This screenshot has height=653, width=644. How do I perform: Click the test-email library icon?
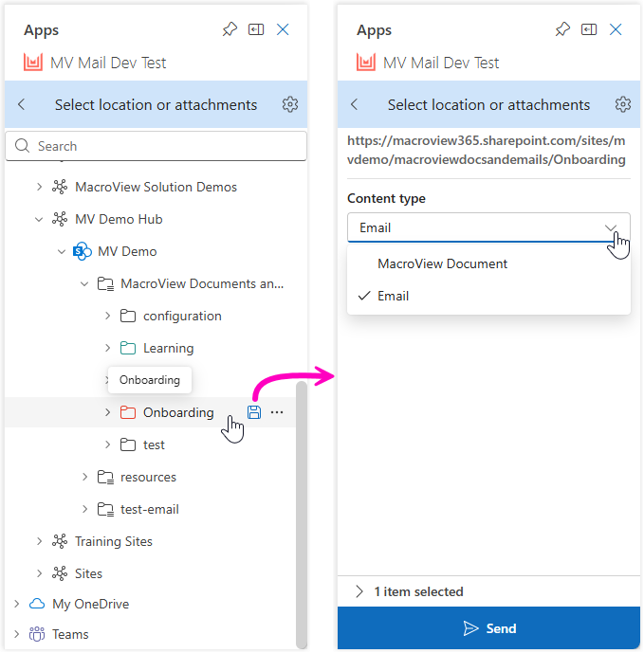coord(105,509)
